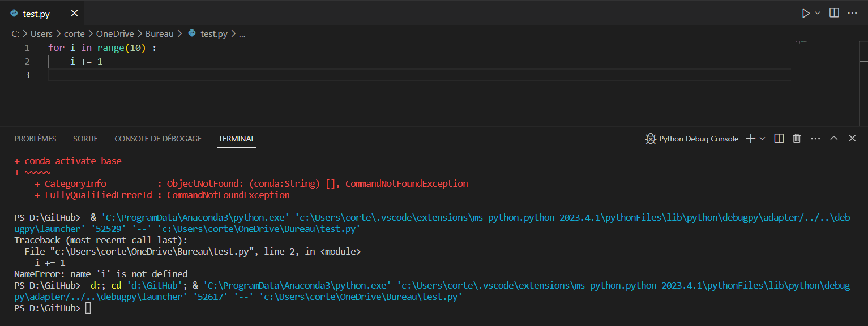Open the run options dropdown arrow
This screenshot has width=868, height=326.
point(818,13)
